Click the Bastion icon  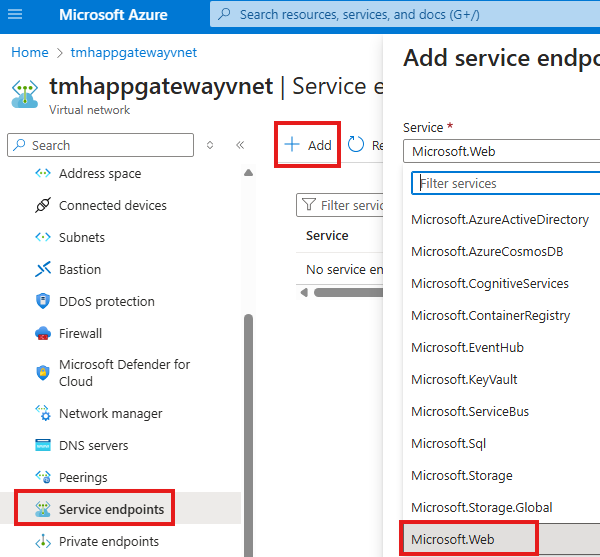[43, 269]
